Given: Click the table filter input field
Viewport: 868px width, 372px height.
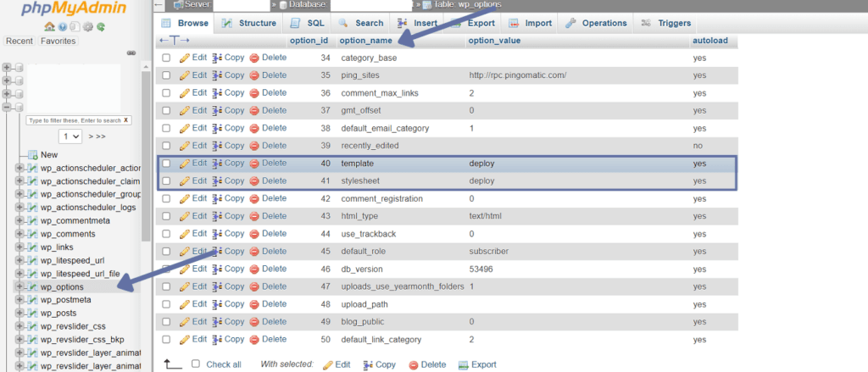Looking at the screenshot, I should [x=74, y=120].
